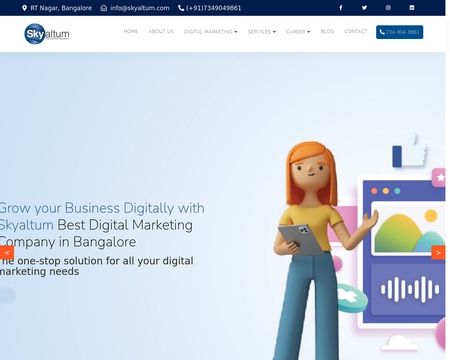Expand the Digital Marketing dropdown menu
Image resolution: width=450 pixels, height=360 pixels.
(211, 32)
